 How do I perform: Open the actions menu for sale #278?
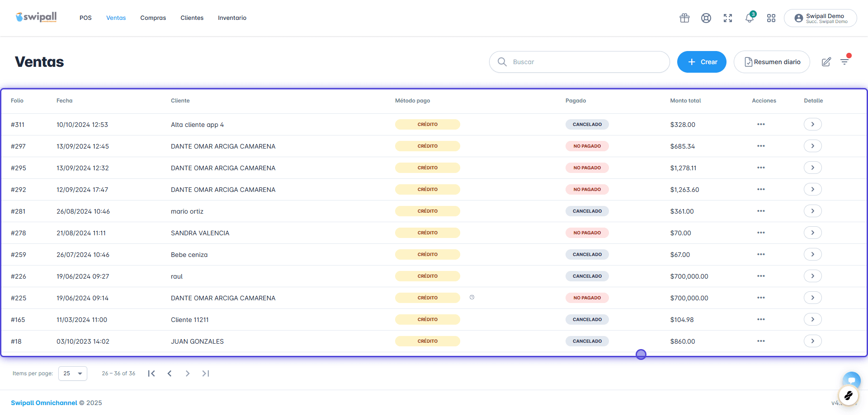click(x=761, y=233)
